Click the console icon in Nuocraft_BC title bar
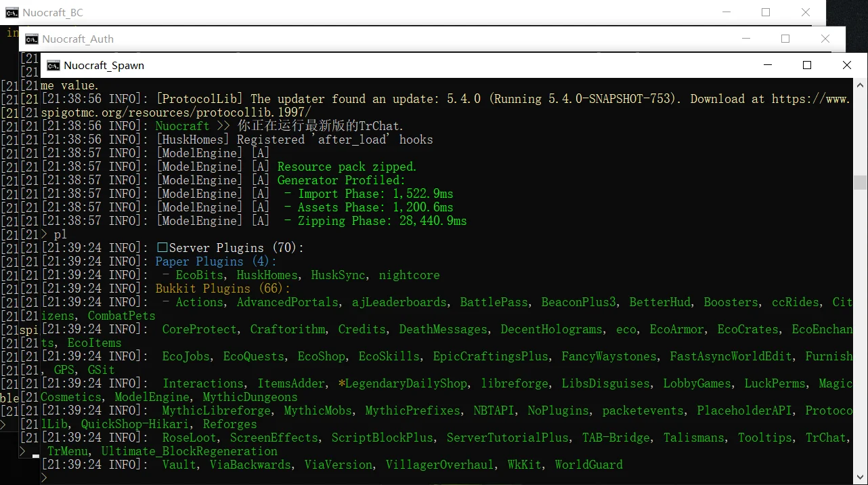868x485 pixels. tap(12, 12)
